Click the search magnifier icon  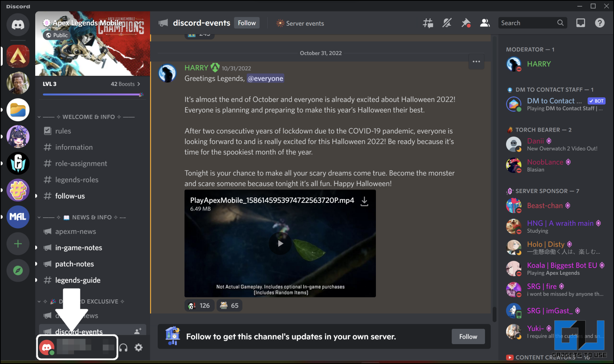click(x=560, y=23)
